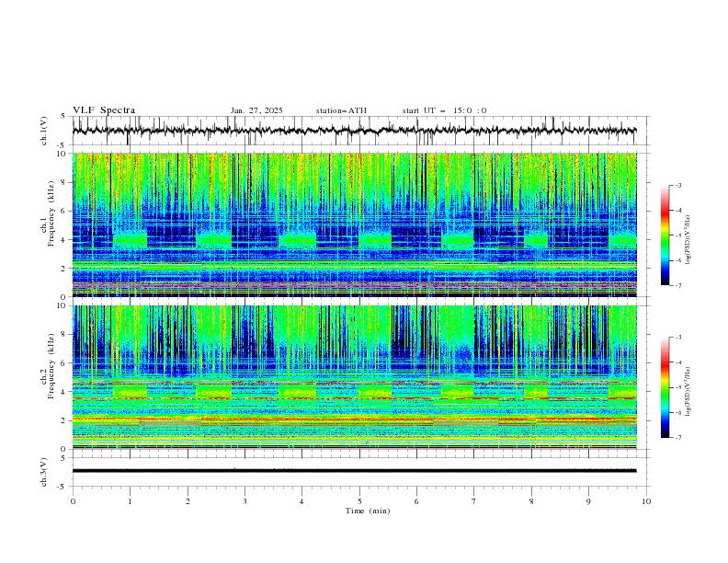This screenshot has height=563, width=728.
Task: Click the "8" minute tick label on time axis
Action: [531, 501]
